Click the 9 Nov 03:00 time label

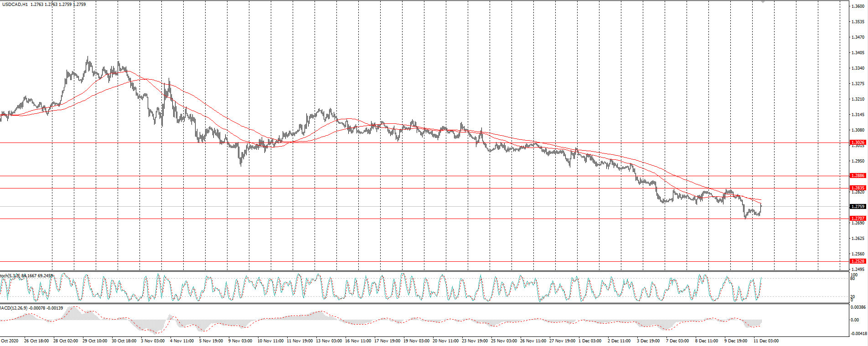tap(240, 341)
